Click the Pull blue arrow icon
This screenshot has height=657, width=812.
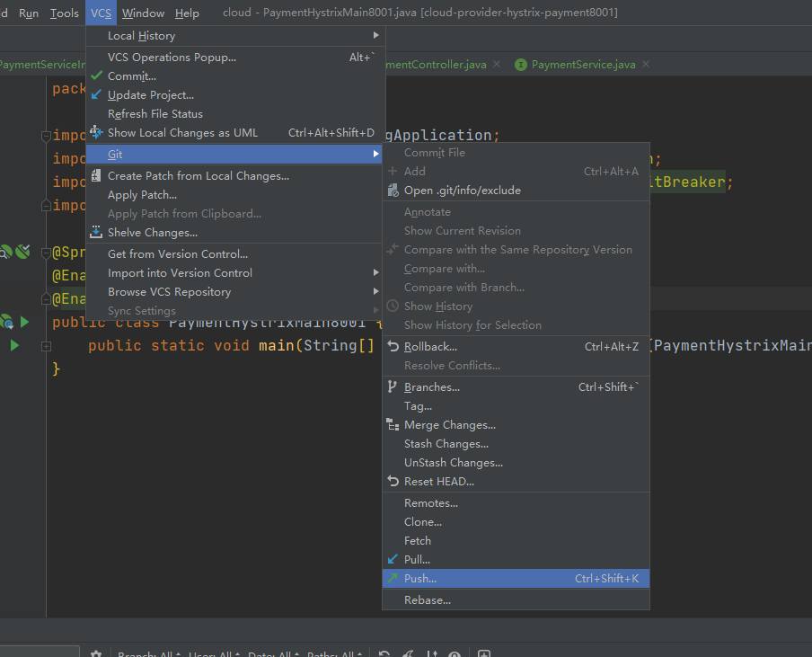[x=393, y=559]
